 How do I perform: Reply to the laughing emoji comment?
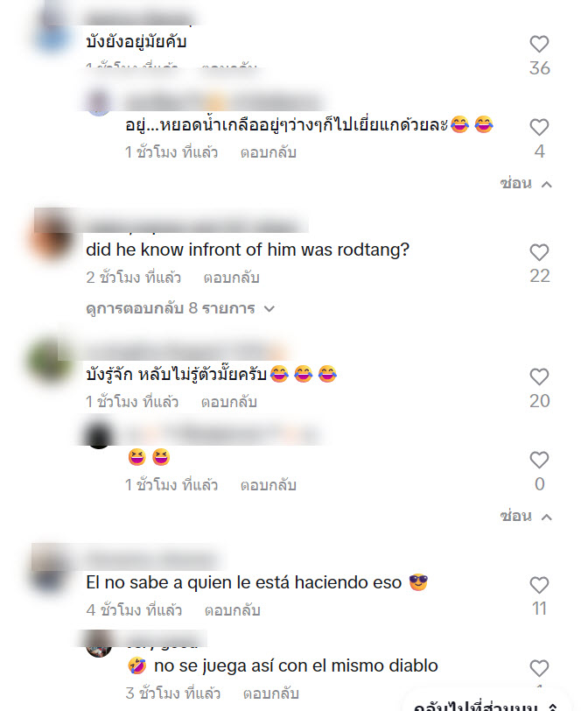268,485
